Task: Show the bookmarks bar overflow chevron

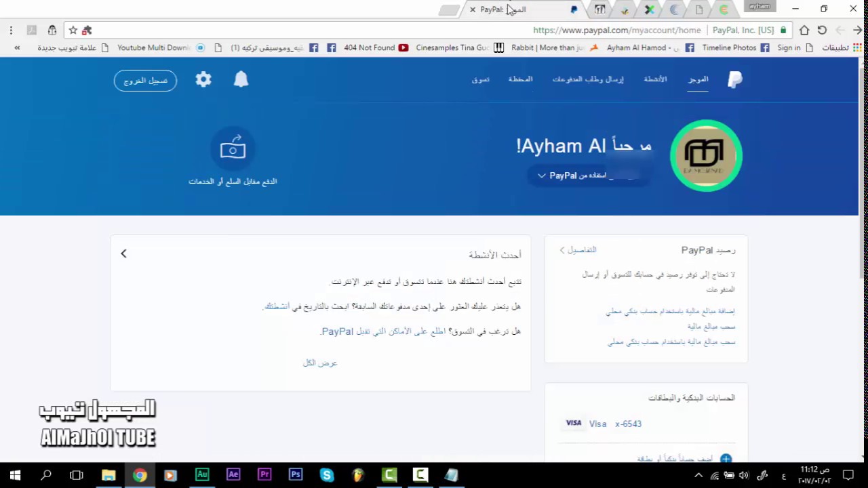Action: 17,47
